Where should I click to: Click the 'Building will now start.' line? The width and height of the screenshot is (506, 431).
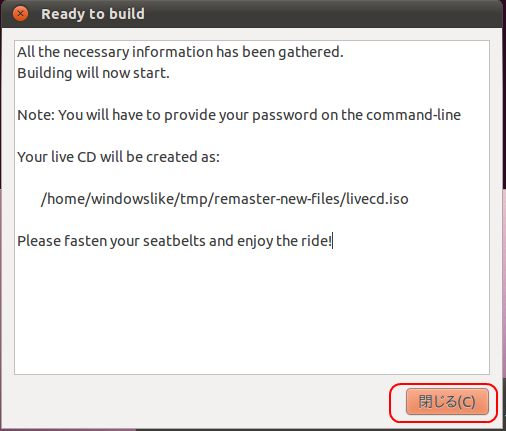pos(93,73)
